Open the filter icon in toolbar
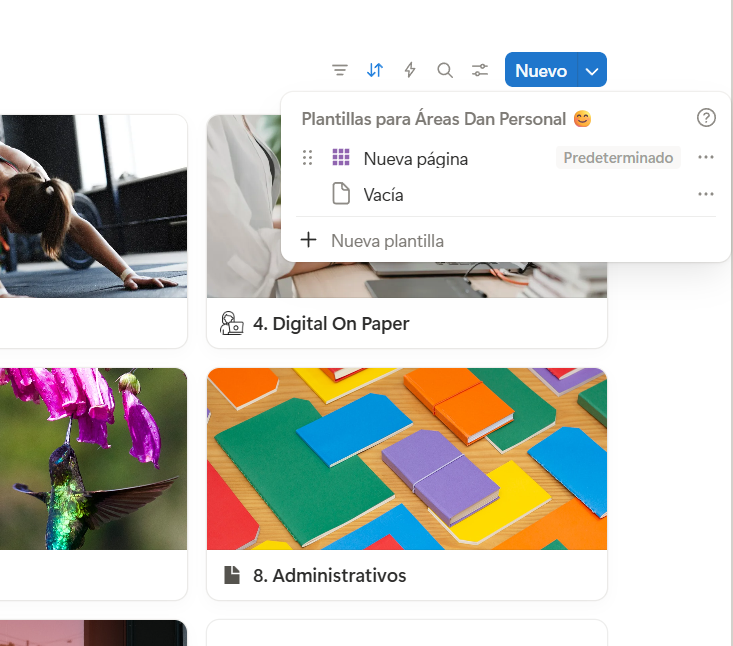The image size is (733, 646). [340, 70]
